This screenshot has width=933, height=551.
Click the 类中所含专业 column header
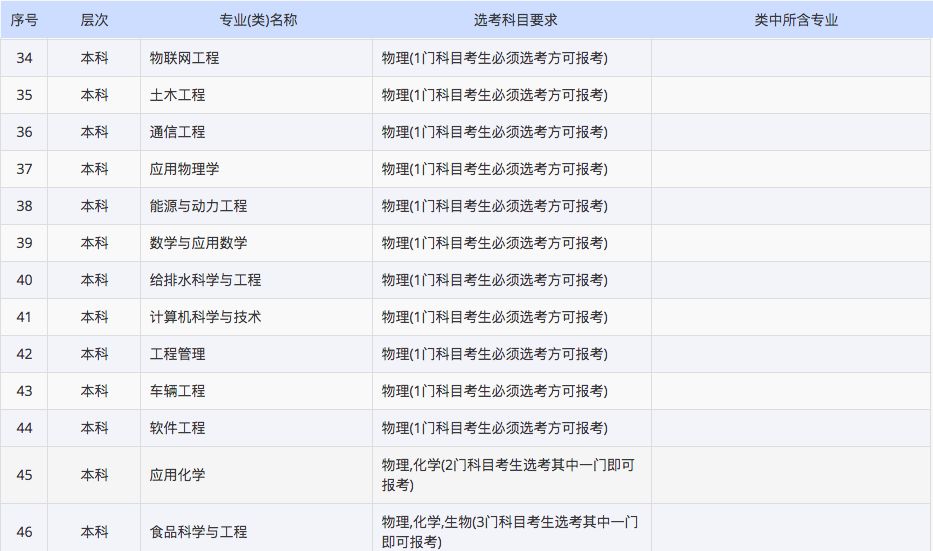point(796,20)
